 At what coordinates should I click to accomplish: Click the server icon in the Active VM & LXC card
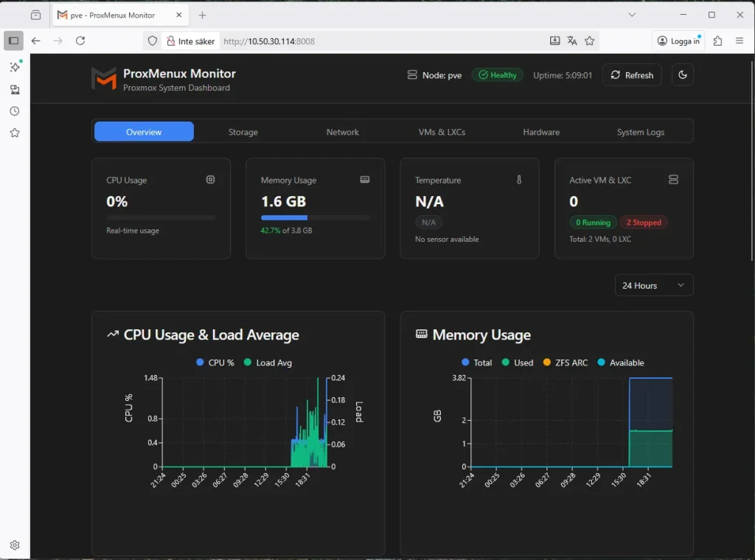tap(672, 180)
